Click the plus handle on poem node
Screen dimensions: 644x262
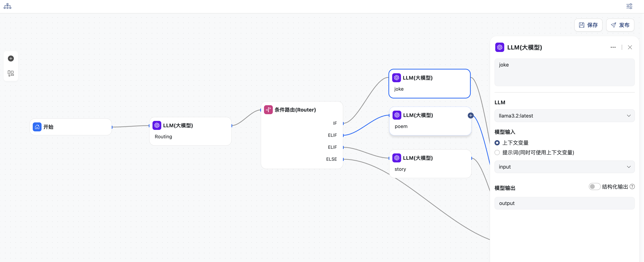click(471, 115)
